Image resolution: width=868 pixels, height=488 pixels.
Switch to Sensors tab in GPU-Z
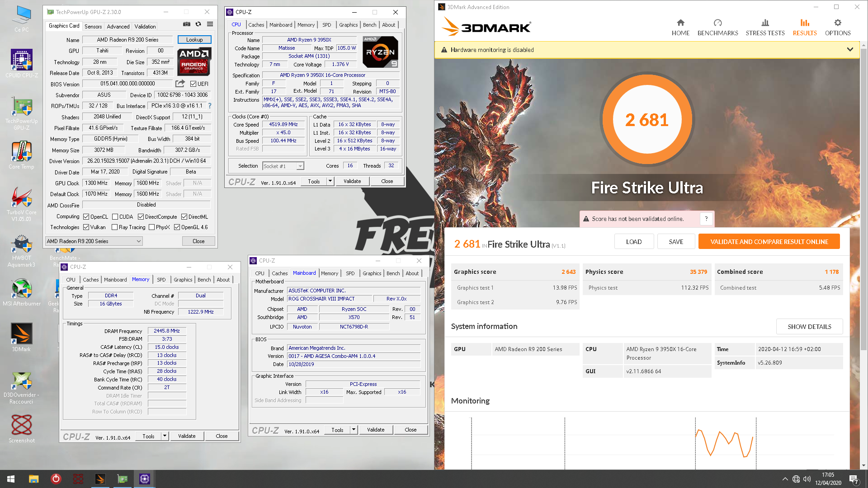coord(93,27)
